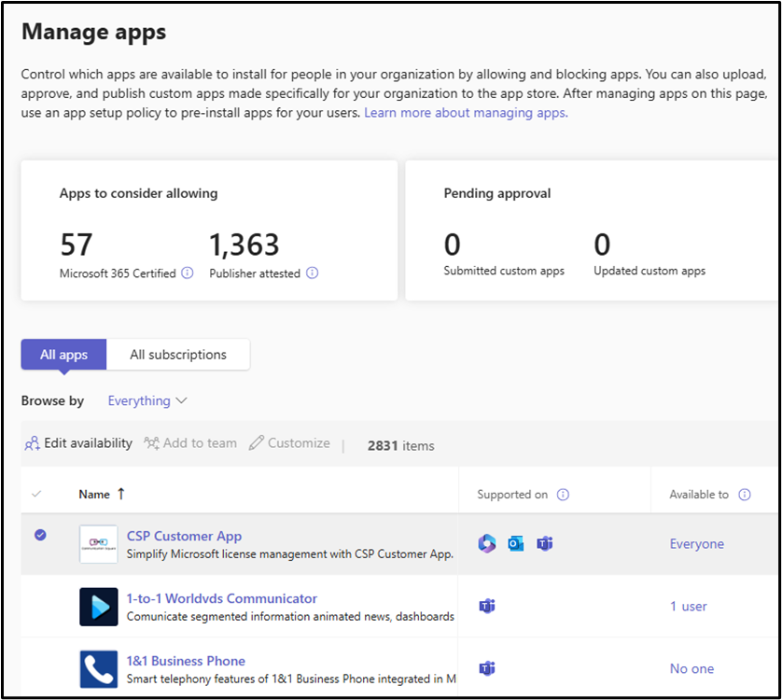Click the Worldvds Communicator description text
Viewport: 782px width, 700px height.
point(290,616)
